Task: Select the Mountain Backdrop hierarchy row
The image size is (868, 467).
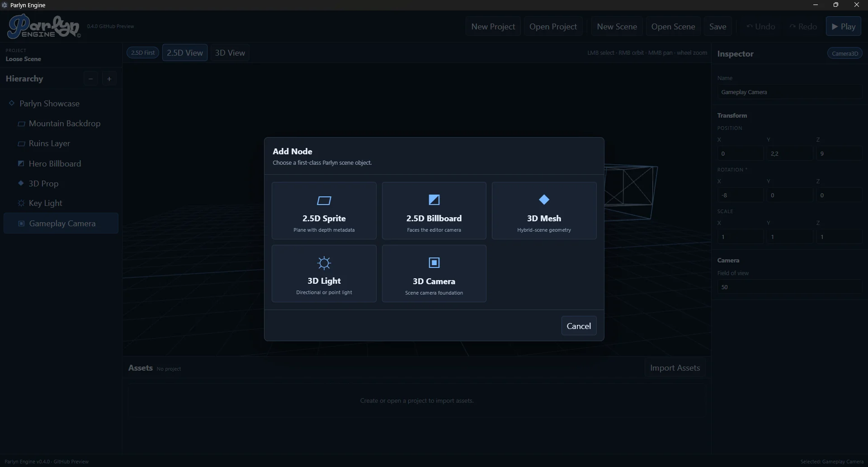Action: pos(61,124)
